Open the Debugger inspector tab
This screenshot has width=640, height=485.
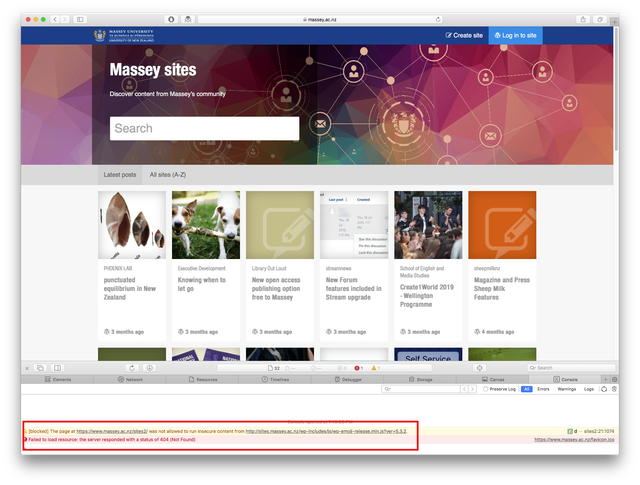point(348,379)
